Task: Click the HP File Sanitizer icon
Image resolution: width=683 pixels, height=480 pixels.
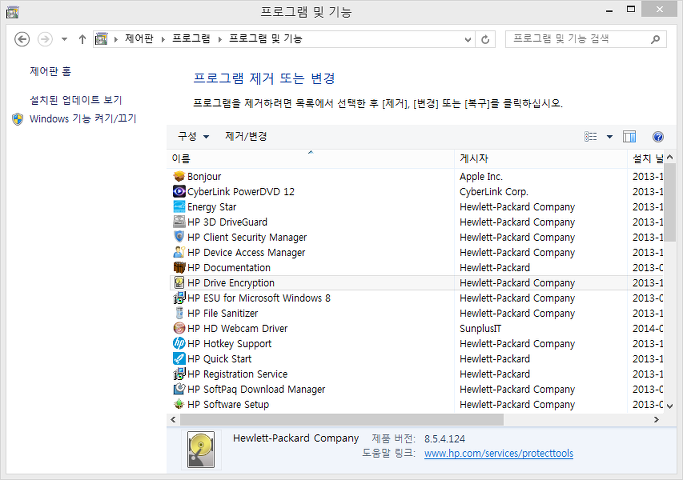Action: [x=179, y=313]
